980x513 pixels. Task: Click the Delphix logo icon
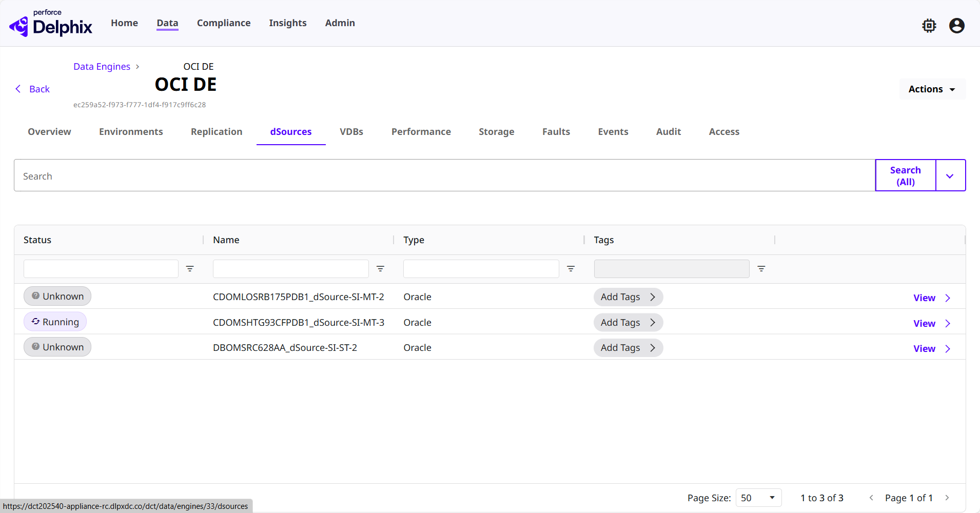coord(19,26)
